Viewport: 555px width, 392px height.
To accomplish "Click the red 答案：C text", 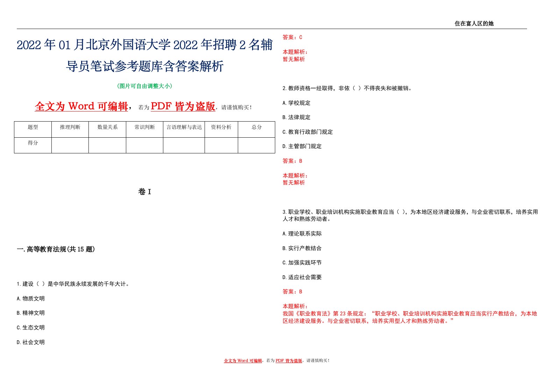I will click(292, 37).
